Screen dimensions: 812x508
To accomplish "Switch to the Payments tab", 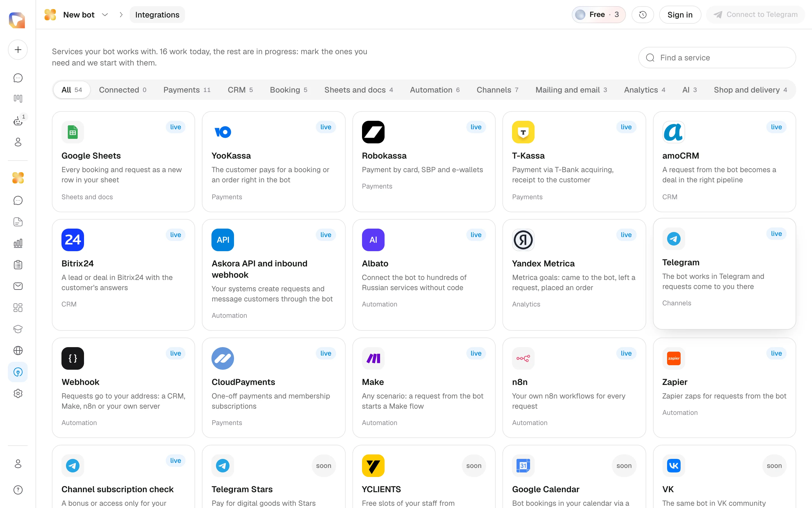I will point(187,90).
